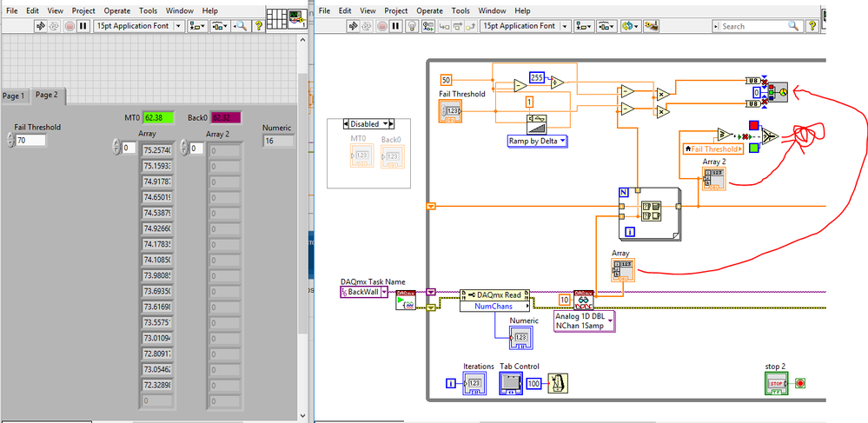This screenshot has width=868, height=423.
Task: Click Abort Execution in front panel toolbar
Action: pyautogui.click(x=70, y=26)
